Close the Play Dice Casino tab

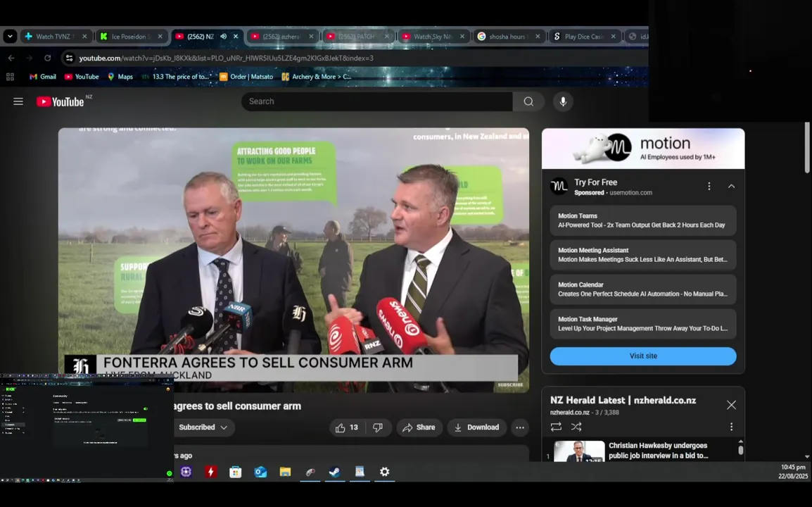[613, 37]
